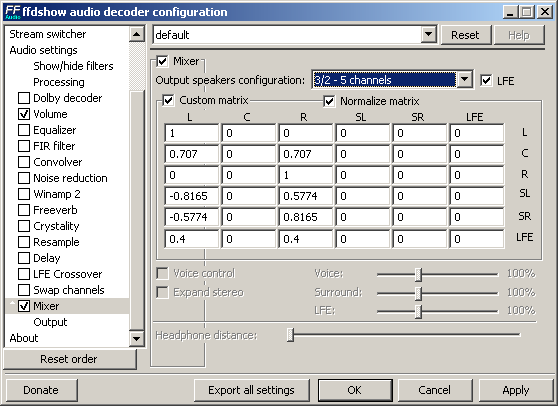Enable the Equalizer checkbox
The image size is (558, 406).
(24, 130)
